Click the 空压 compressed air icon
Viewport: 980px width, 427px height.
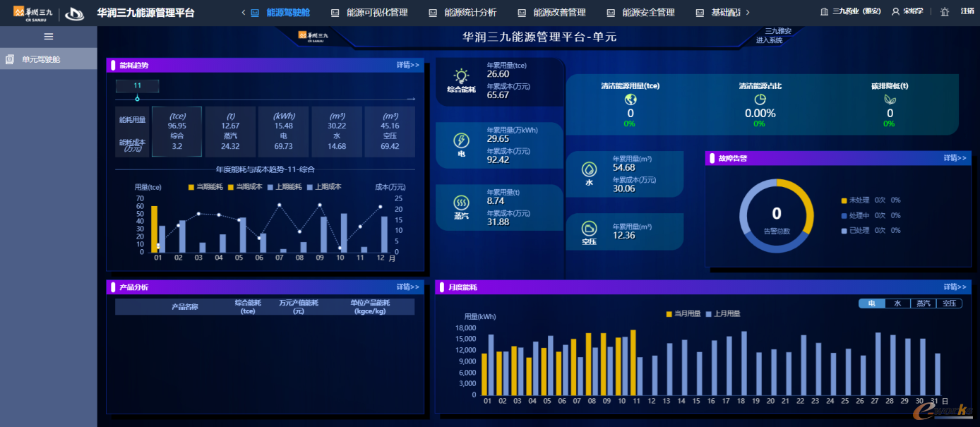tap(589, 228)
